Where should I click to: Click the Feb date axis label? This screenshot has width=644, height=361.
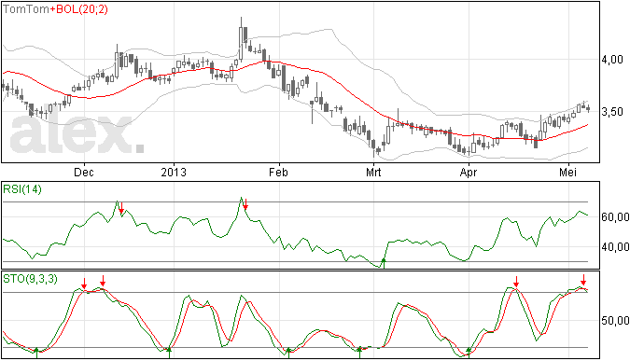[x=278, y=172]
